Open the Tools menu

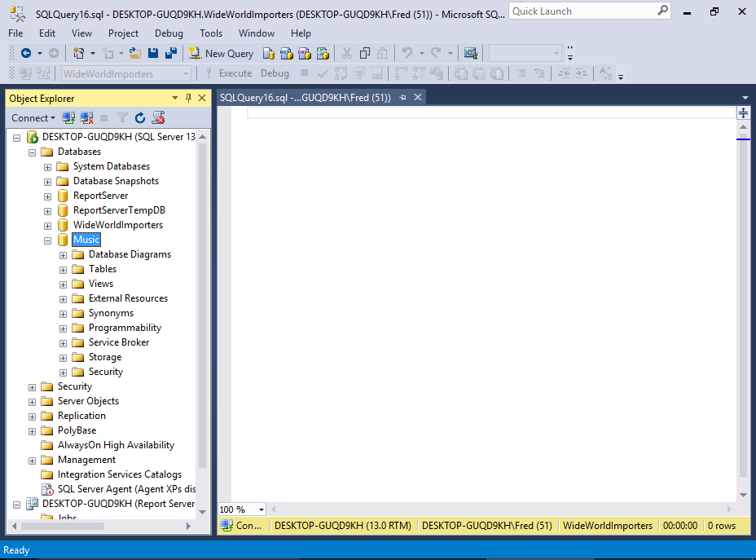pyautogui.click(x=211, y=33)
